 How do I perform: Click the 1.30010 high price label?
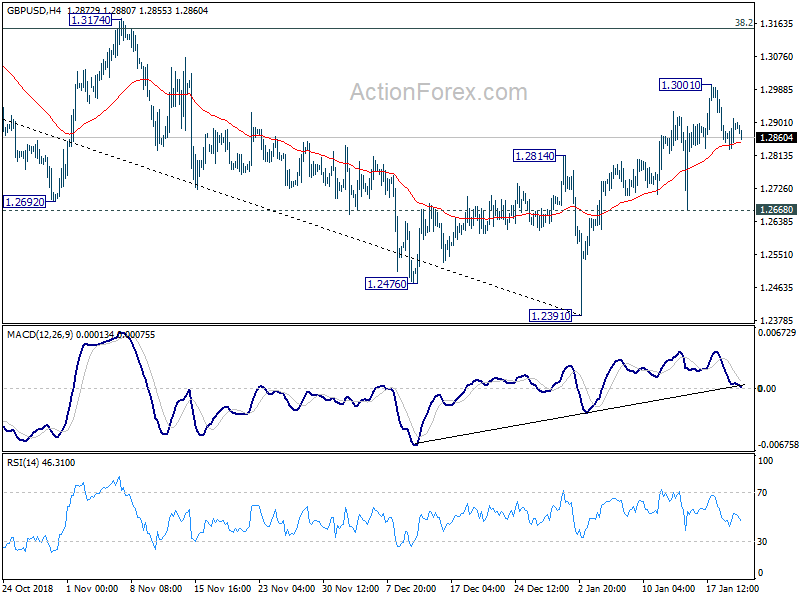[x=681, y=85]
